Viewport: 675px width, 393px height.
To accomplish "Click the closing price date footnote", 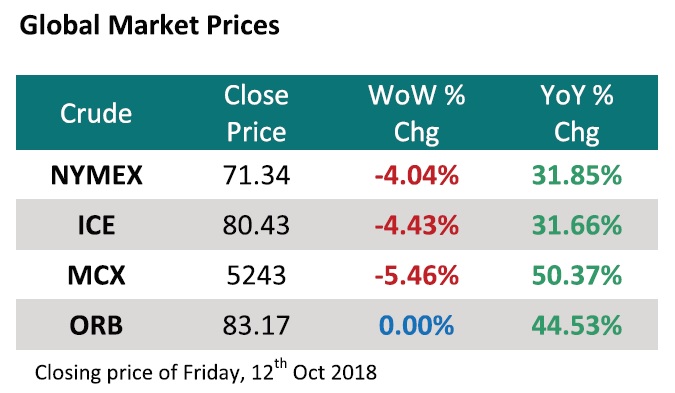I will pyautogui.click(x=206, y=371).
